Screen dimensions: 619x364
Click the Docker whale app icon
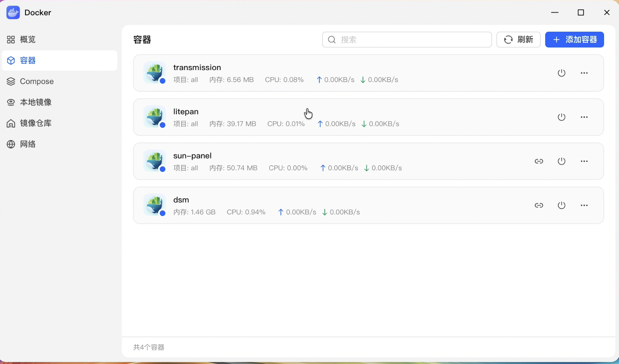coord(13,12)
